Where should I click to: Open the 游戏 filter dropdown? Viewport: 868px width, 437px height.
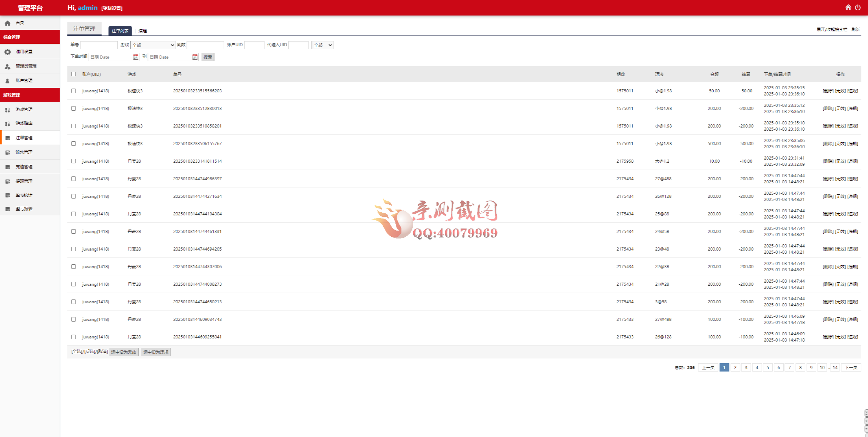153,45
